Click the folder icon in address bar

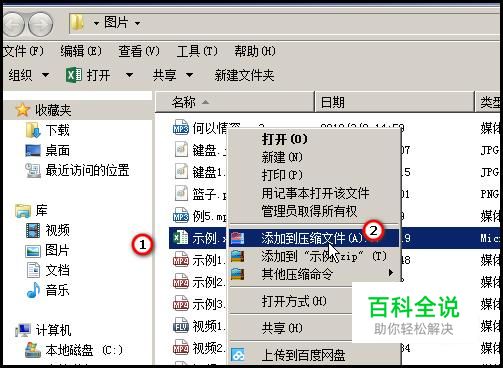[78, 23]
